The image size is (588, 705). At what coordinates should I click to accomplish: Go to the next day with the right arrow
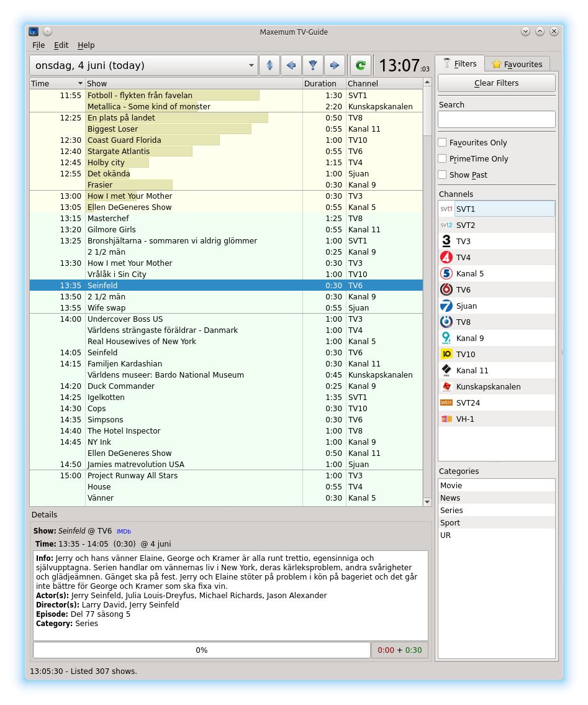(x=334, y=65)
